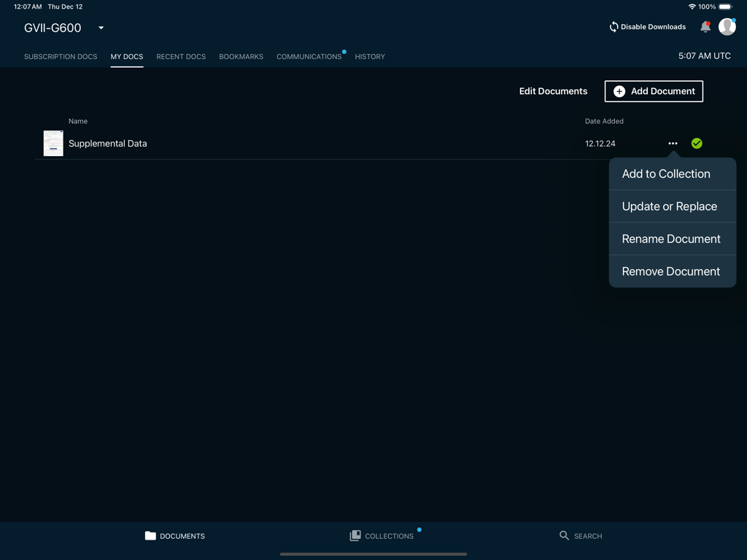747x560 pixels.
Task: Switch to the Bookmarks tab
Action: (241, 56)
